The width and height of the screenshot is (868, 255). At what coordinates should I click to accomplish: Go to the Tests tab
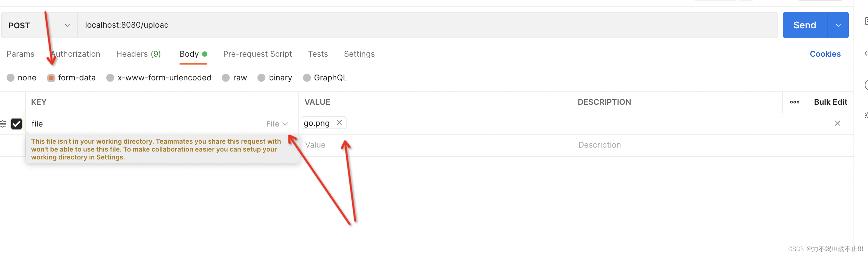(318, 54)
